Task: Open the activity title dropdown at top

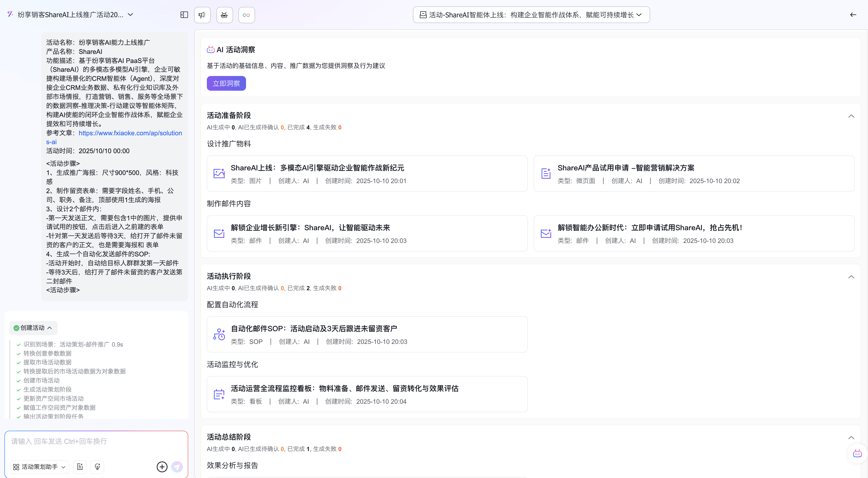Action: [x=531, y=15]
